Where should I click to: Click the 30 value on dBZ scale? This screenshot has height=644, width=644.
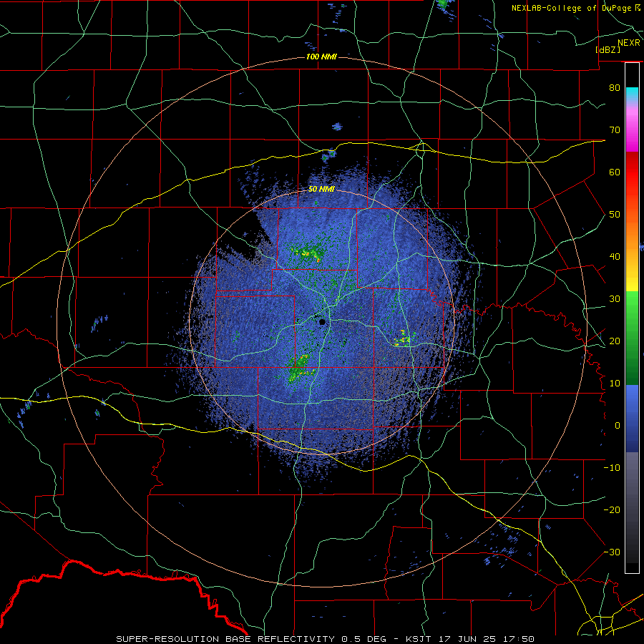coord(615,298)
